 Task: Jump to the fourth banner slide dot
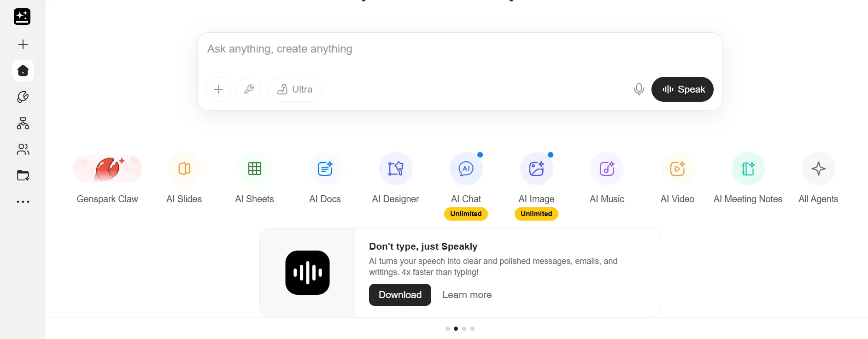[x=472, y=328]
